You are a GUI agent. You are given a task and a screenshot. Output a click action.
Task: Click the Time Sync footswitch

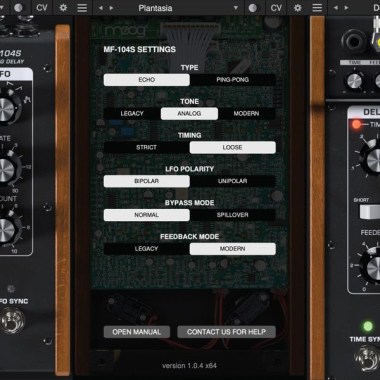click(368, 359)
